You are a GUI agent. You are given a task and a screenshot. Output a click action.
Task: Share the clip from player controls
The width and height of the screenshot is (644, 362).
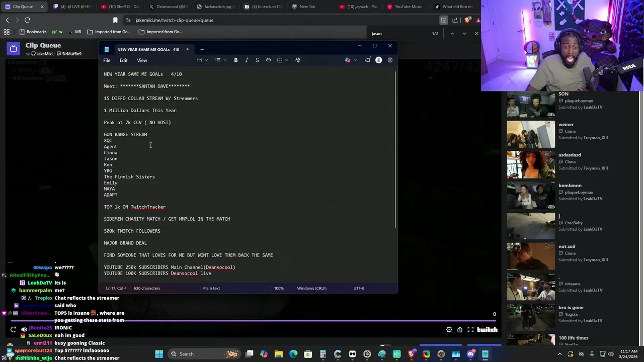point(460,330)
